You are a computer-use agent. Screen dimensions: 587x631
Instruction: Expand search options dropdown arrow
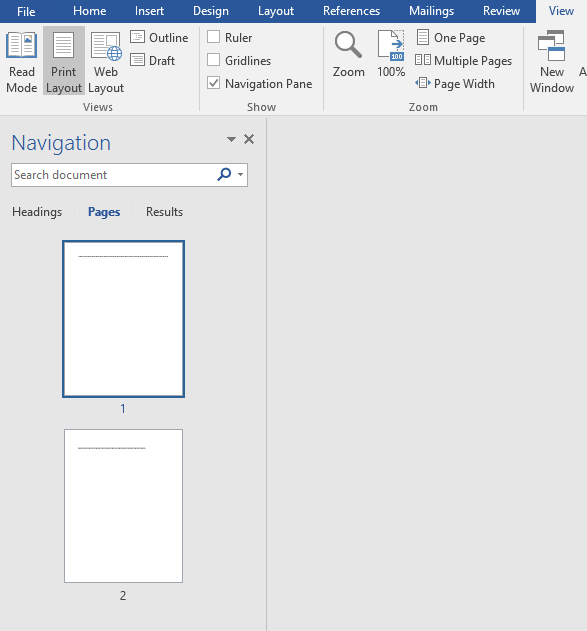tap(241, 175)
